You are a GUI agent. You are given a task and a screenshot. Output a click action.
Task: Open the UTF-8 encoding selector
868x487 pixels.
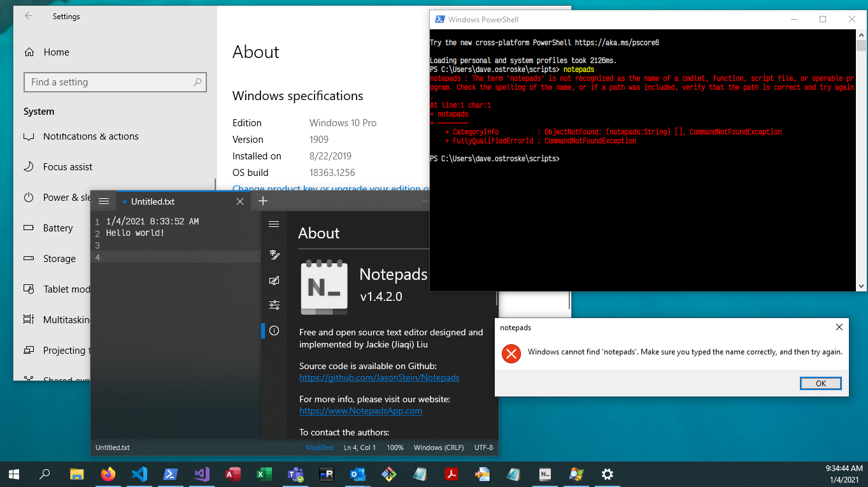point(484,447)
